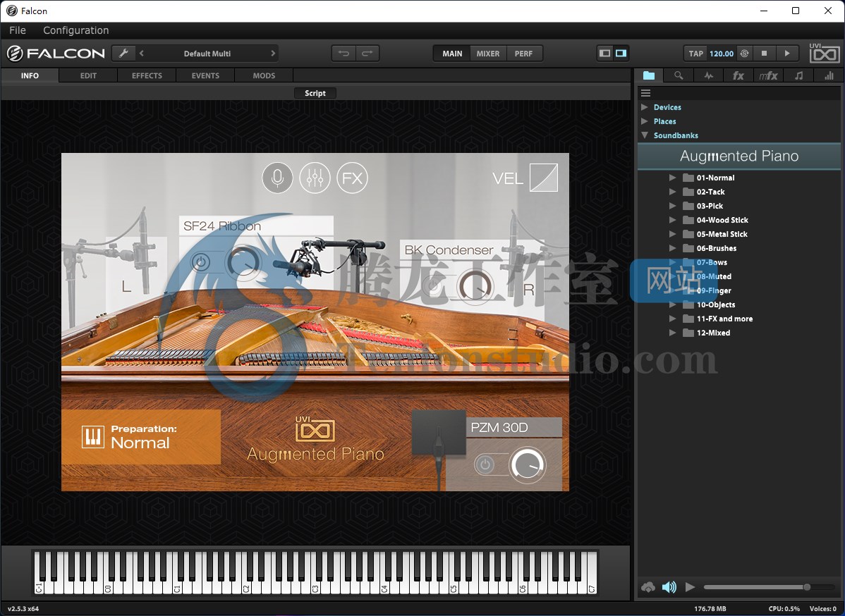This screenshot has width=845, height=616.
Task: Open the bar chart browser tab
Action: [x=829, y=75]
